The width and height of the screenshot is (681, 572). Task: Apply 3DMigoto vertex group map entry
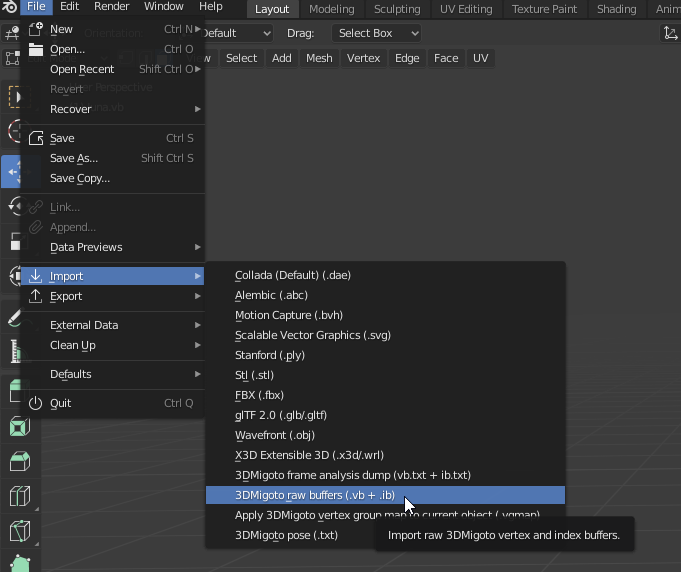click(x=385, y=515)
